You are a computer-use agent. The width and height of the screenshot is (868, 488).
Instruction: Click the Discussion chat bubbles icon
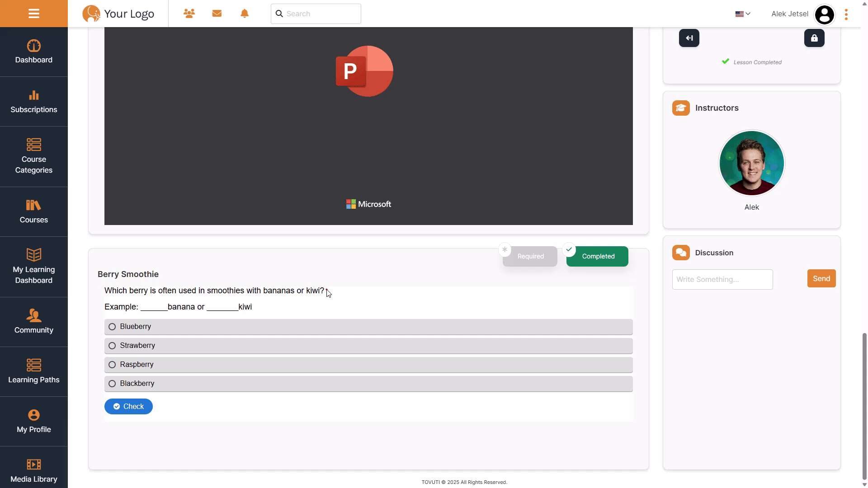click(x=681, y=253)
